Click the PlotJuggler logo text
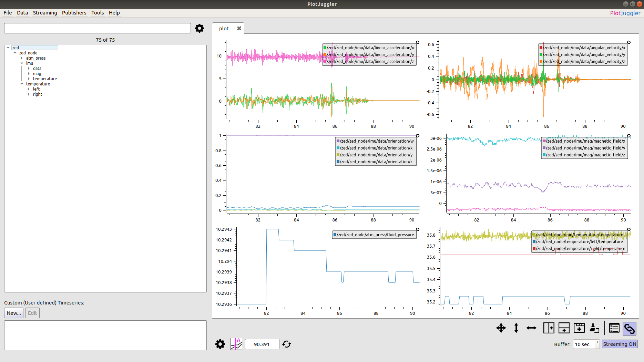Image resolution: width=644 pixels, height=362 pixels. pos(625,13)
